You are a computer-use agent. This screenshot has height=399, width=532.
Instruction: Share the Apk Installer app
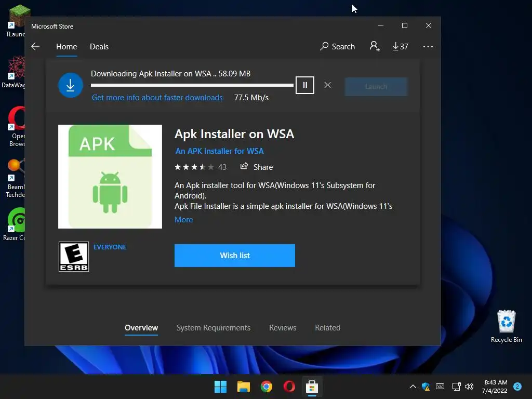point(257,167)
